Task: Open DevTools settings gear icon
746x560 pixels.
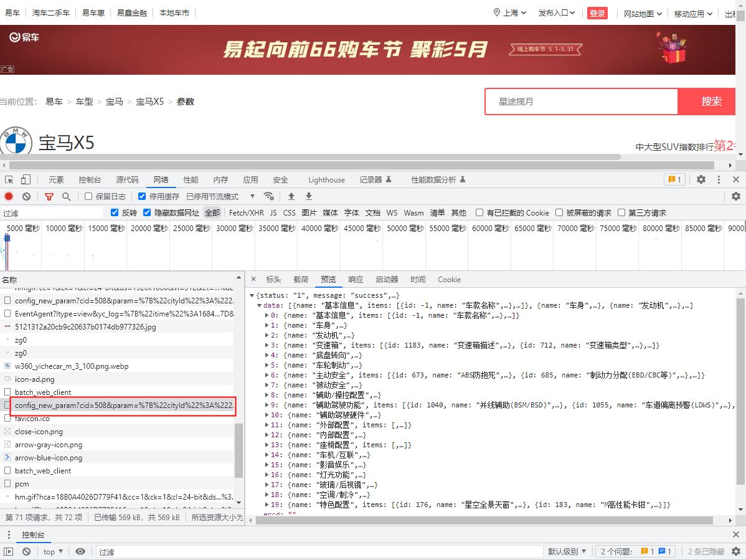Action: click(701, 179)
